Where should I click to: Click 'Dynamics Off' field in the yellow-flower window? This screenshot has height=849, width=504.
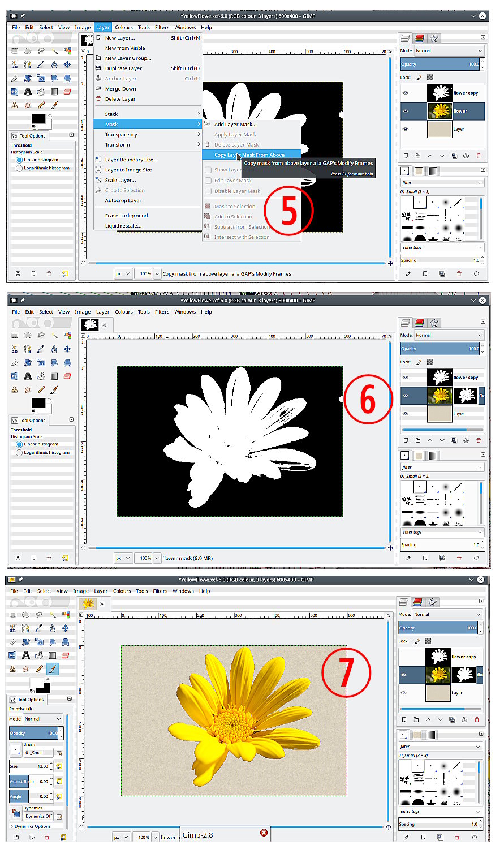[38, 816]
